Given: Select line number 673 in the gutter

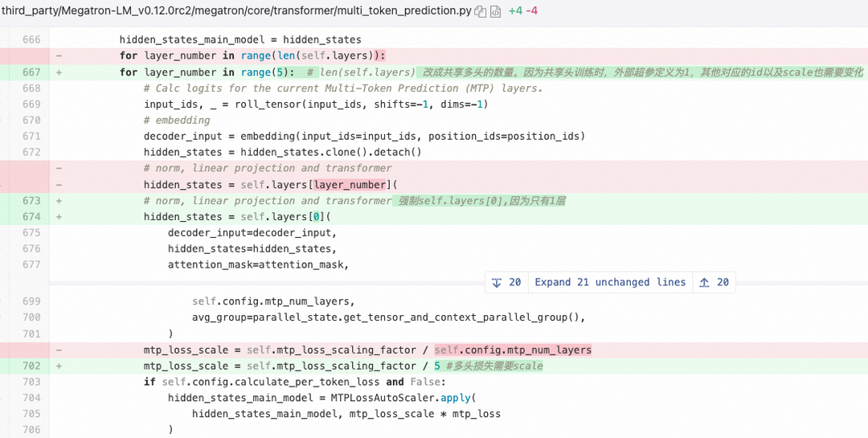Looking at the screenshot, I should pos(31,201).
